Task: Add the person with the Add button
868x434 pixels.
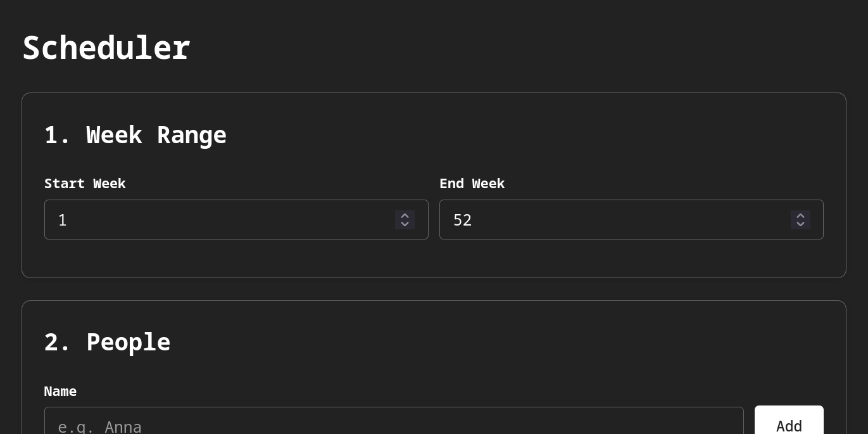Action: (x=789, y=421)
